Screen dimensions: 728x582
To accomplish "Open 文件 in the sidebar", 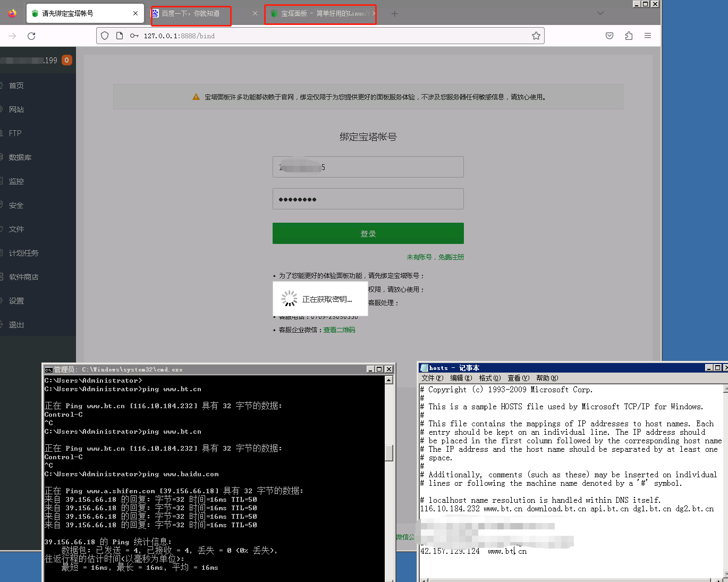I will (16, 229).
